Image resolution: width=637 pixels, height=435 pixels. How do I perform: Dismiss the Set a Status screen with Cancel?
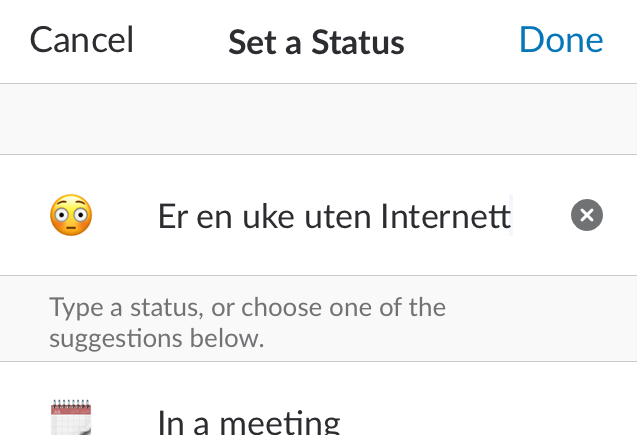(82, 40)
